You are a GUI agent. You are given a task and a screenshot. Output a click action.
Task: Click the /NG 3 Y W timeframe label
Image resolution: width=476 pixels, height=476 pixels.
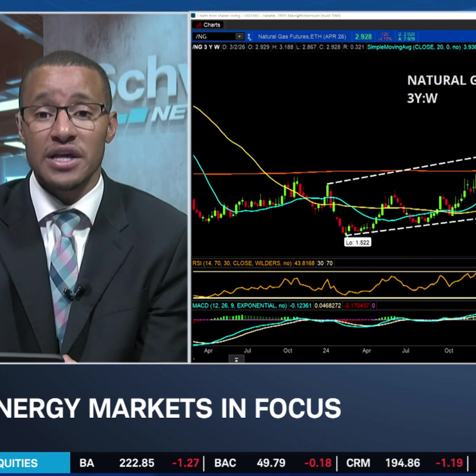click(x=206, y=47)
